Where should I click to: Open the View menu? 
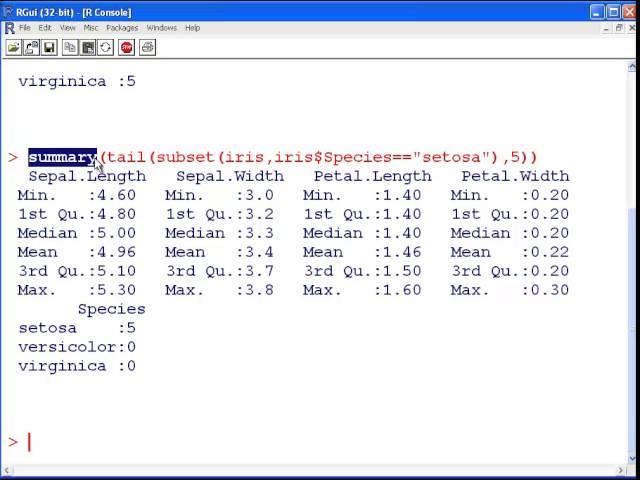point(68,28)
